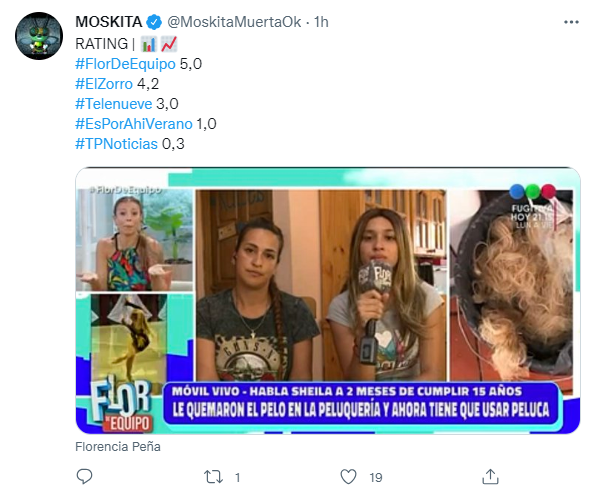Click the MOSKITA profile avatar
The width and height of the screenshot is (596, 487).
coord(39,36)
